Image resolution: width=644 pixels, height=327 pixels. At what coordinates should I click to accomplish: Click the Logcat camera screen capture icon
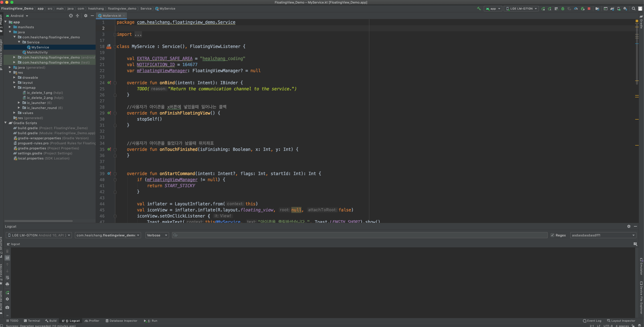click(x=7, y=307)
